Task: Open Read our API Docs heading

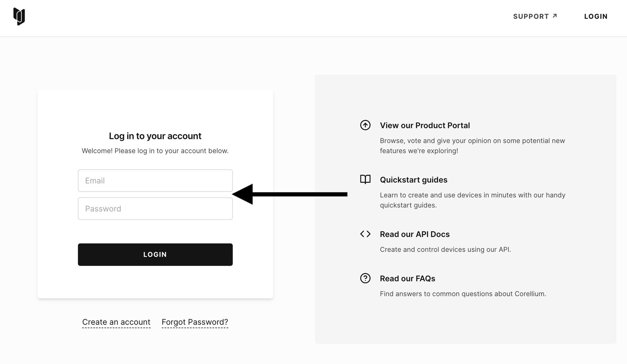Action: click(x=414, y=234)
